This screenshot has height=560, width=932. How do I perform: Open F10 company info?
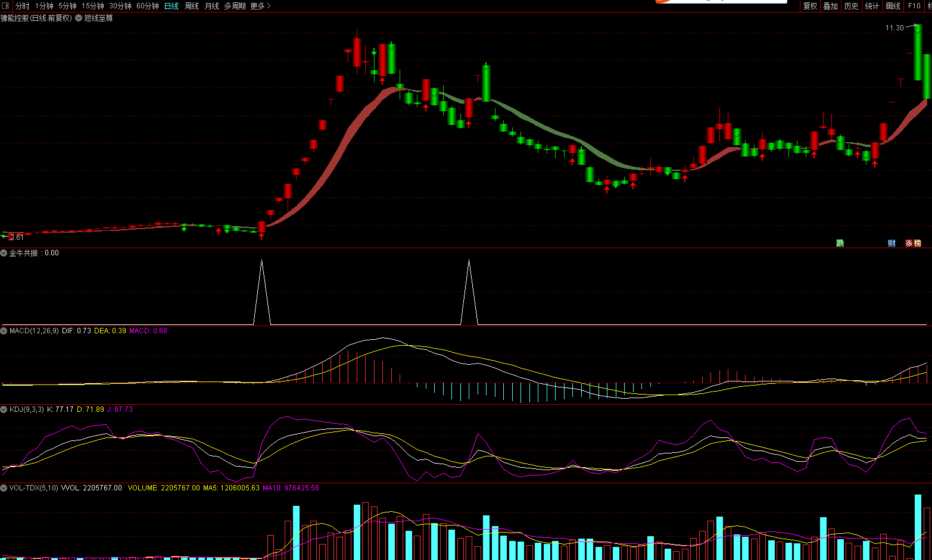coord(914,6)
